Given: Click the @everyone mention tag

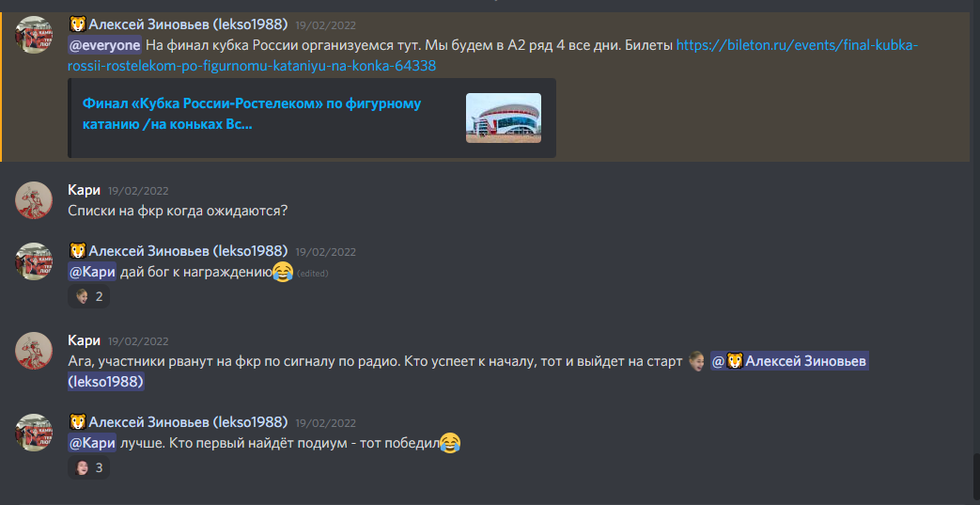Looking at the screenshot, I should 104,45.
